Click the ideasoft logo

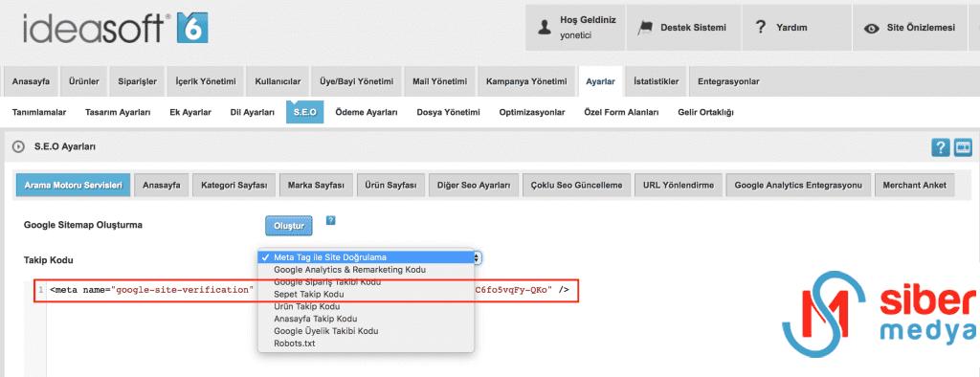click(116, 28)
